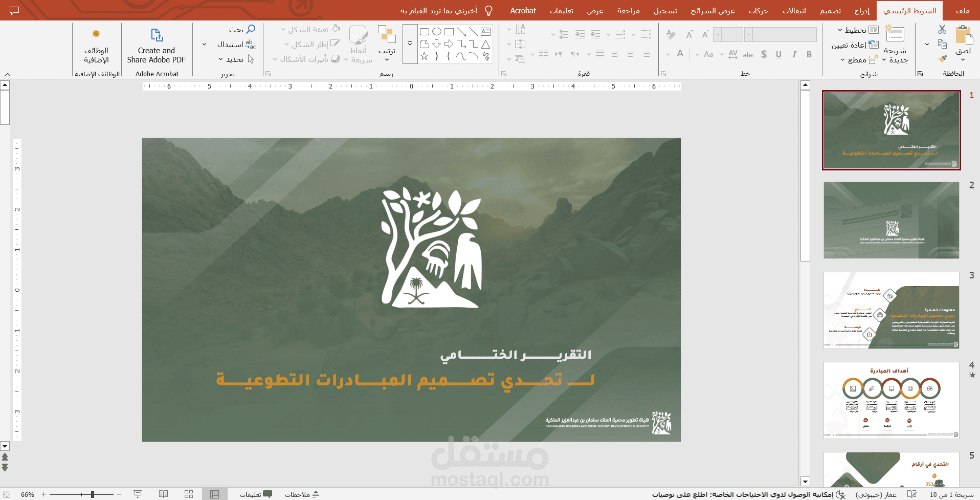The width and height of the screenshot is (980, 500).
Task: Toggle justify paragraph alignment
Action: (x=600, y=54)
